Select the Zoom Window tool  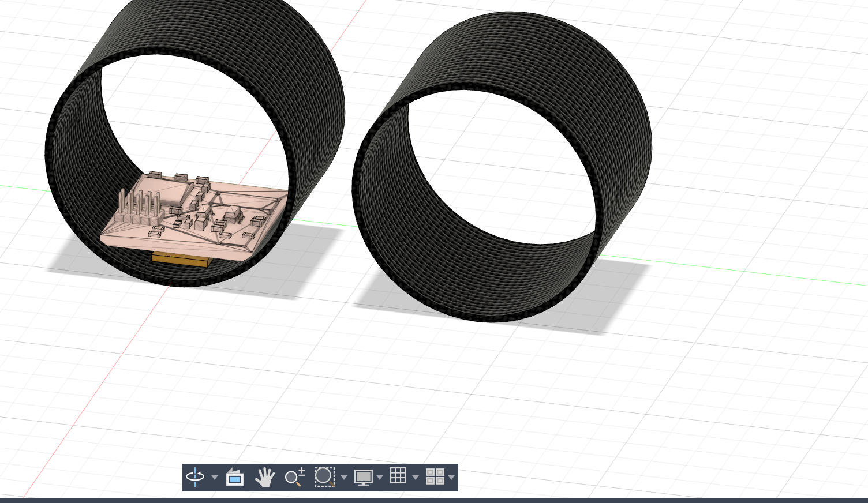325,477
